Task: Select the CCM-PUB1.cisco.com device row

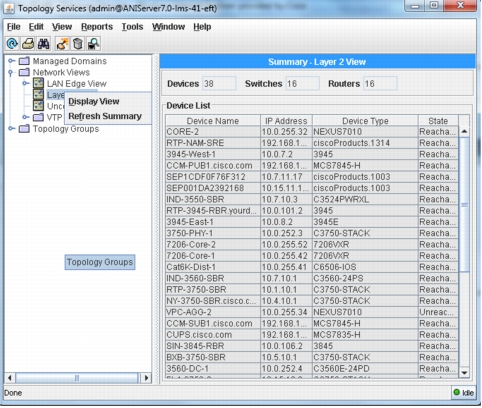Action: [x=312, y=166]
